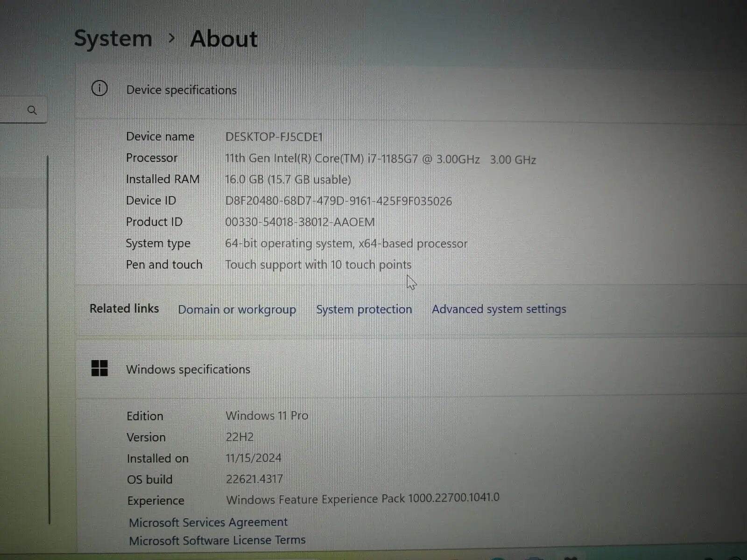Click the Product ID value

coord(300,222)
